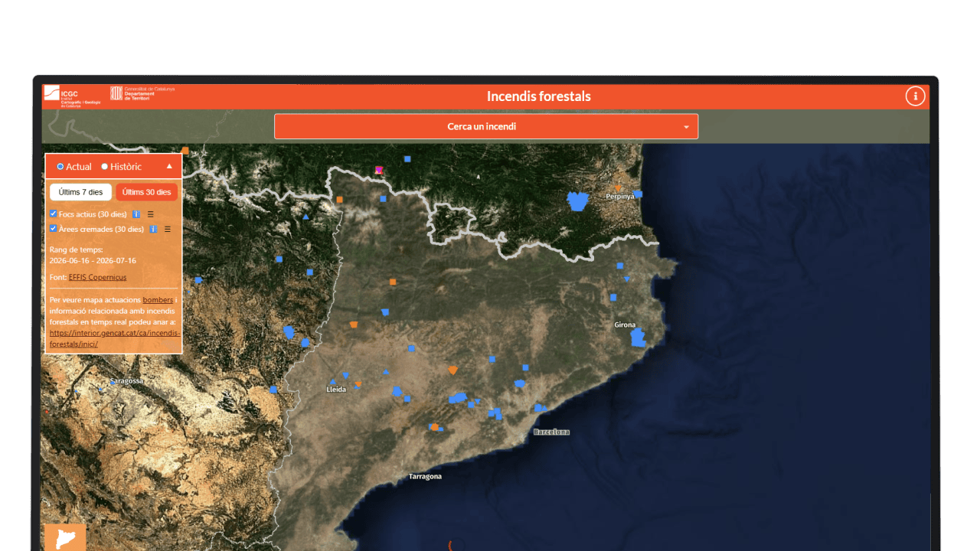Open the EFFIS Copernicus link

[97, 277]
